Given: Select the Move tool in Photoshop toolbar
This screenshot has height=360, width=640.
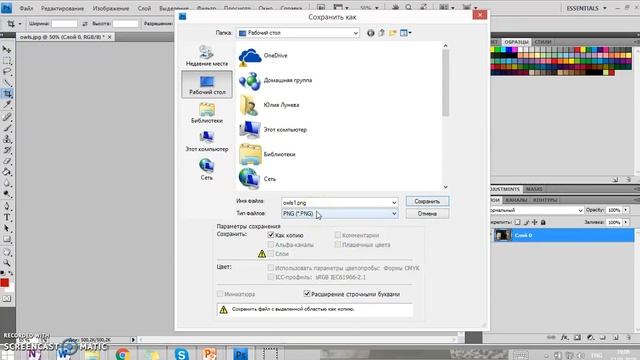Looking at the screenshot, I should pos(7,49).
